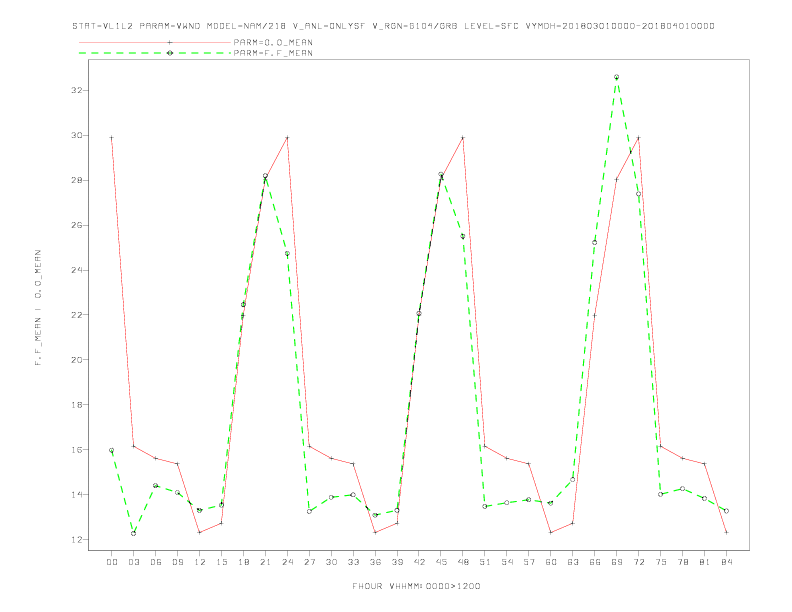792x612 pixels.
Task: Click the x-axis forecast hour label 45
Action: [441, 562]
